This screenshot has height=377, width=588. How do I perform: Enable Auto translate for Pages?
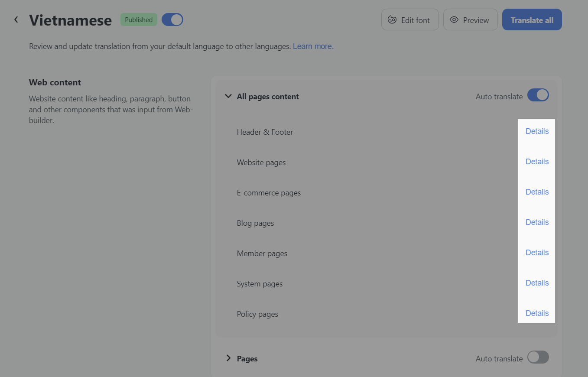tap(538, 357)
